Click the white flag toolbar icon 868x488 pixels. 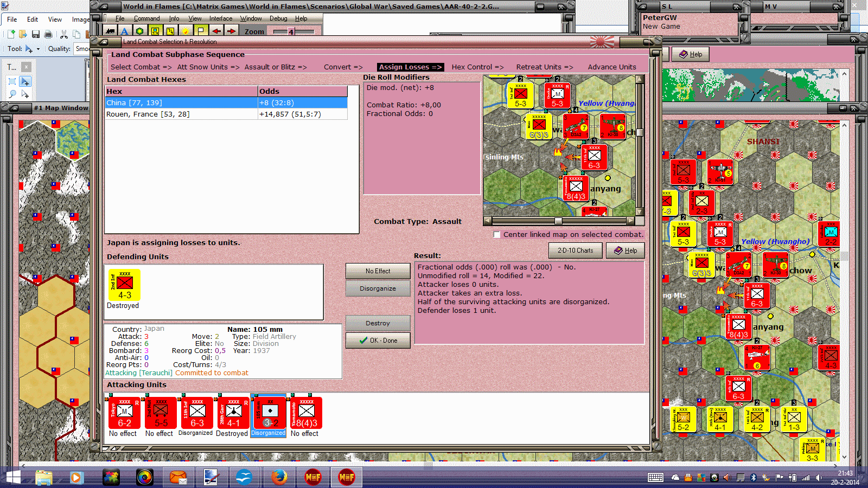tap(201, 31)
